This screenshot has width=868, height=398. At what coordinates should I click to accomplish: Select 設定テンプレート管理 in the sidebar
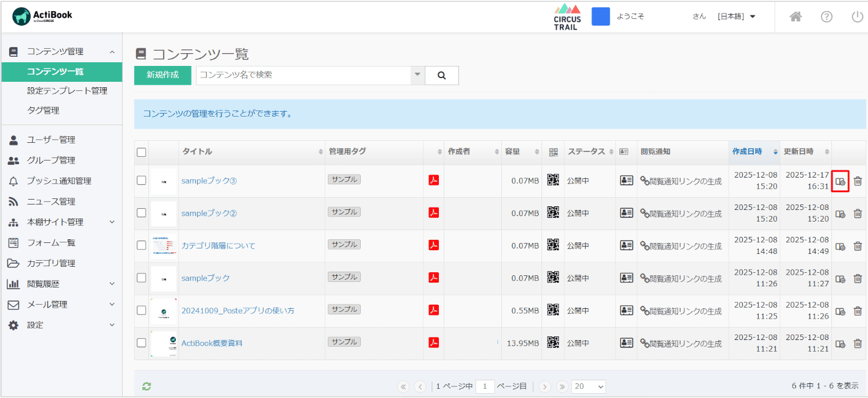(x=67, y=91)
